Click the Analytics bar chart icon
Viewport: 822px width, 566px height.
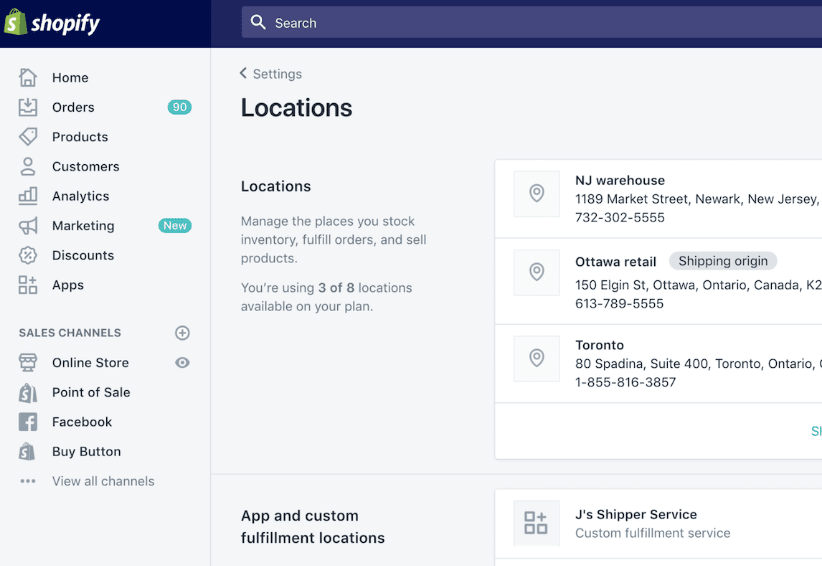28,196
